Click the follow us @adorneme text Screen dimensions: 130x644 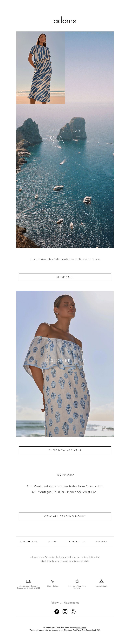click(65, 603)
